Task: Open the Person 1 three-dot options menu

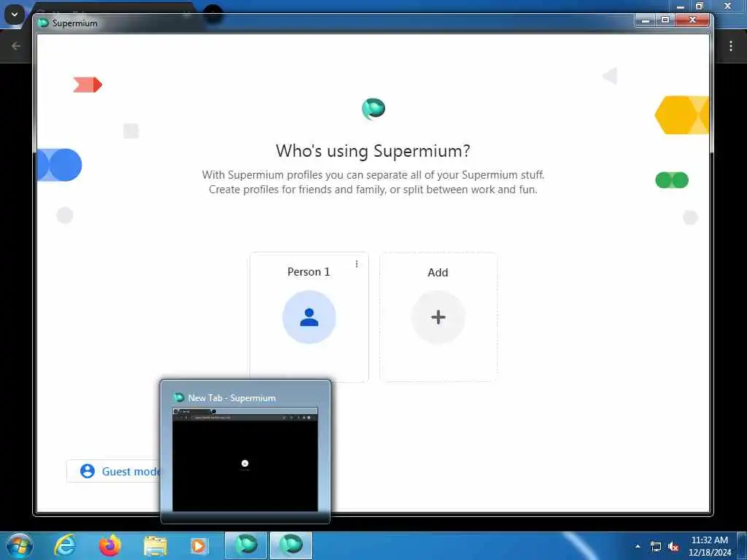Action: click(x=356, y=264)
